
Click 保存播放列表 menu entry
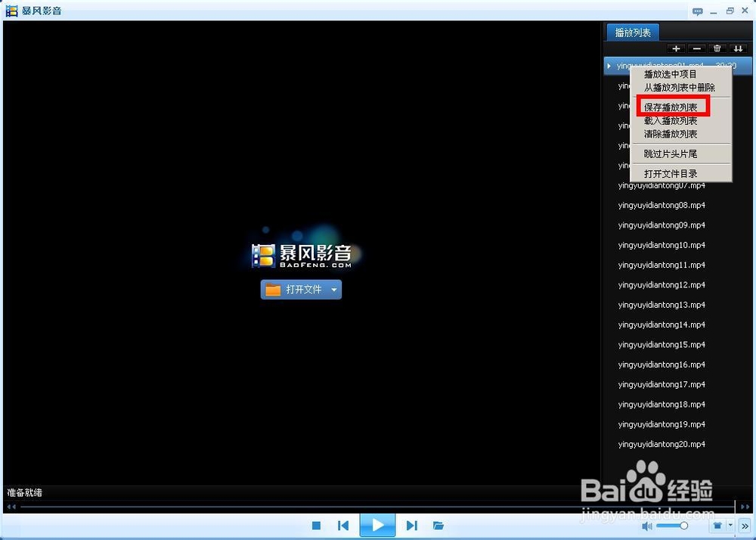pyautogui.click(x=670, y=107)
